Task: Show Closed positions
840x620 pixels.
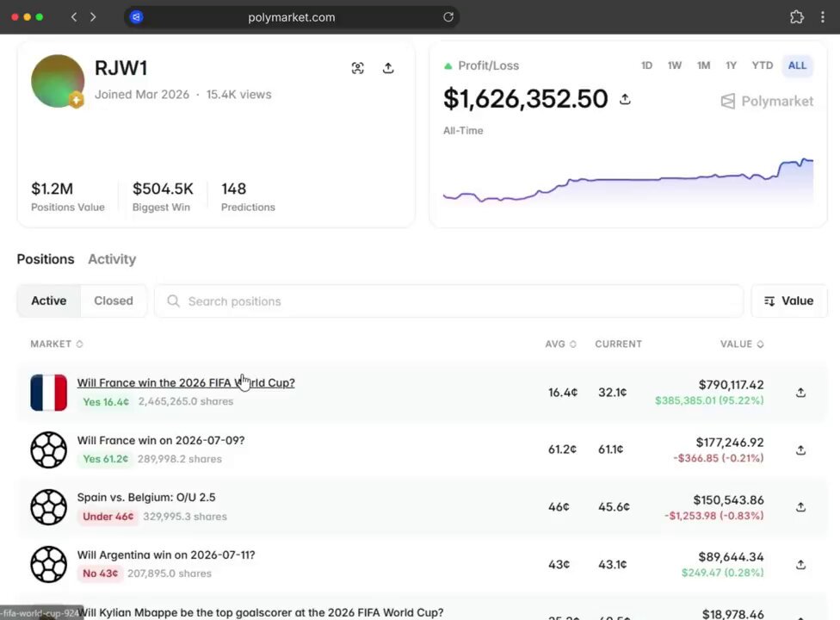Action: (x=114, y=301)
